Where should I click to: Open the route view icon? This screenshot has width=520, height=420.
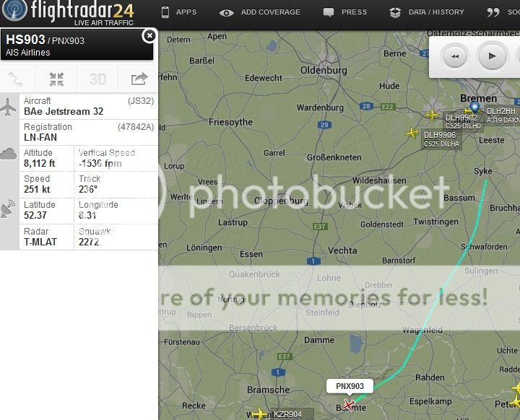tap(15, 79)
